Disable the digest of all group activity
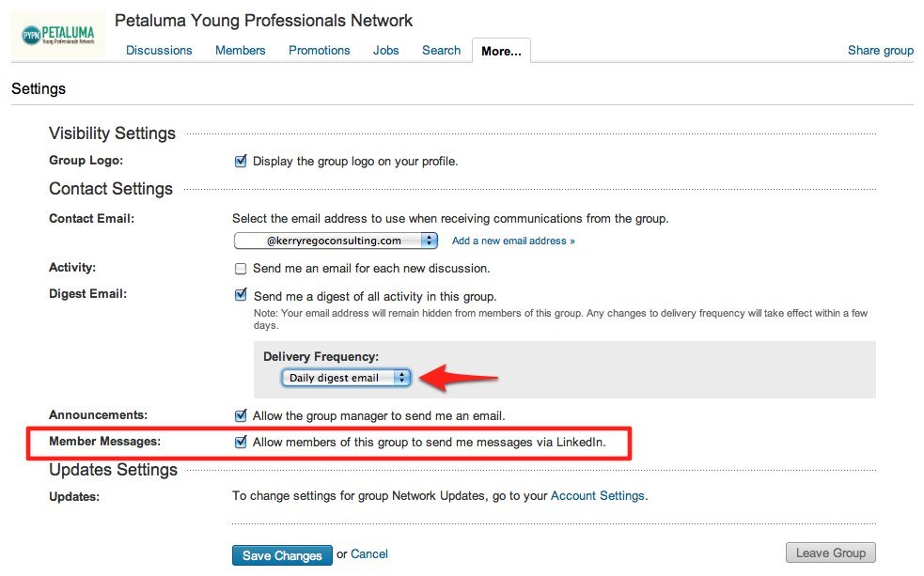 click(241, 294)
